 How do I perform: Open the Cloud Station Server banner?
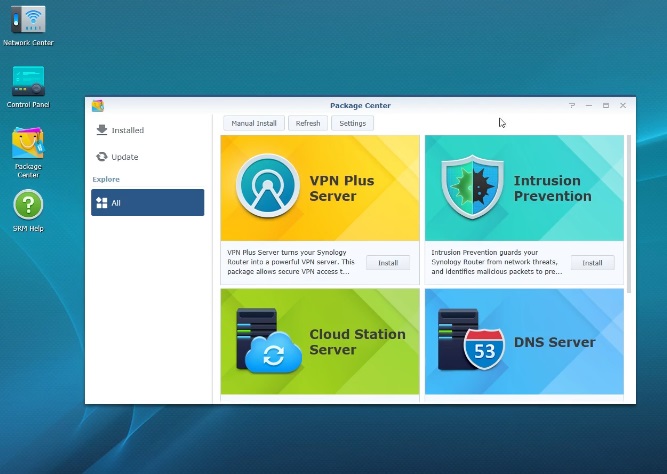point(320,341)
